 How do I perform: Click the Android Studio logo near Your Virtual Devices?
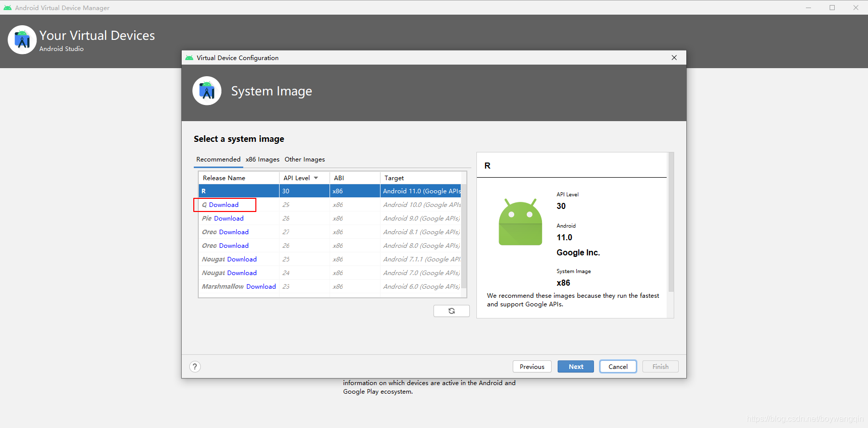click(x=22, y=40)
